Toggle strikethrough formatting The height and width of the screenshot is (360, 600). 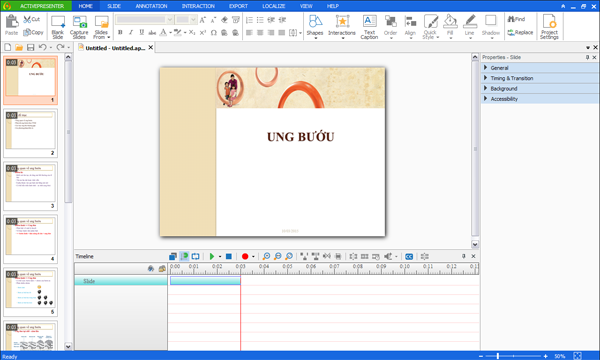coord(152,33)
